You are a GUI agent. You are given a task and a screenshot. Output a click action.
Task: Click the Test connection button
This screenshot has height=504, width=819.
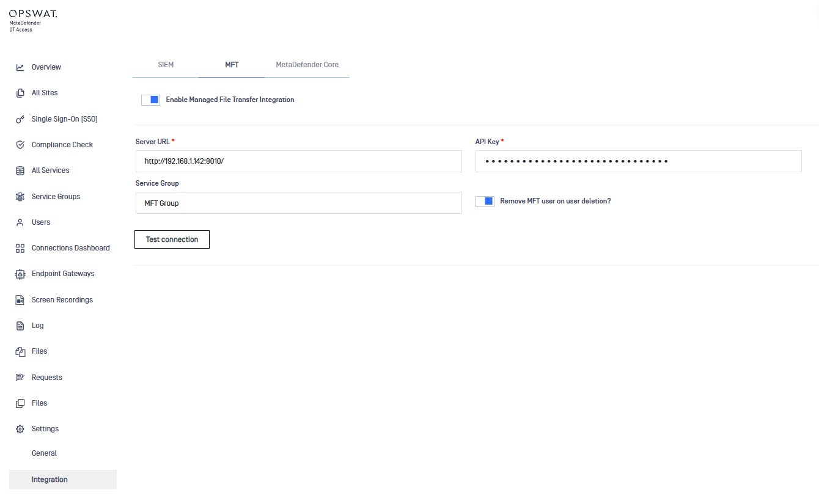172,239
